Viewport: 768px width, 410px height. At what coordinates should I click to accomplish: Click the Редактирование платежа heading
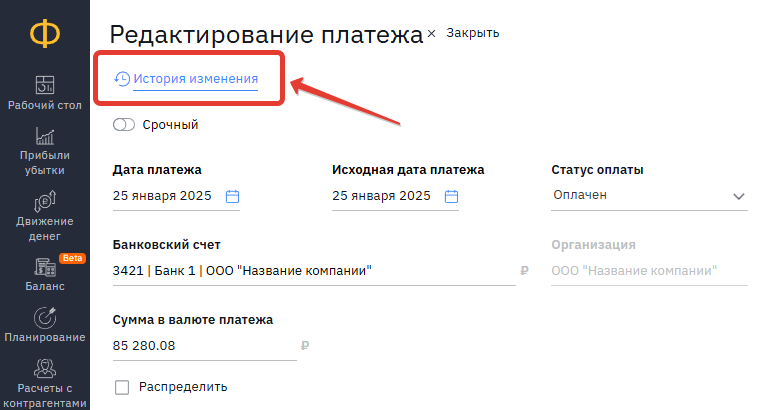click(x=266, y=35)
